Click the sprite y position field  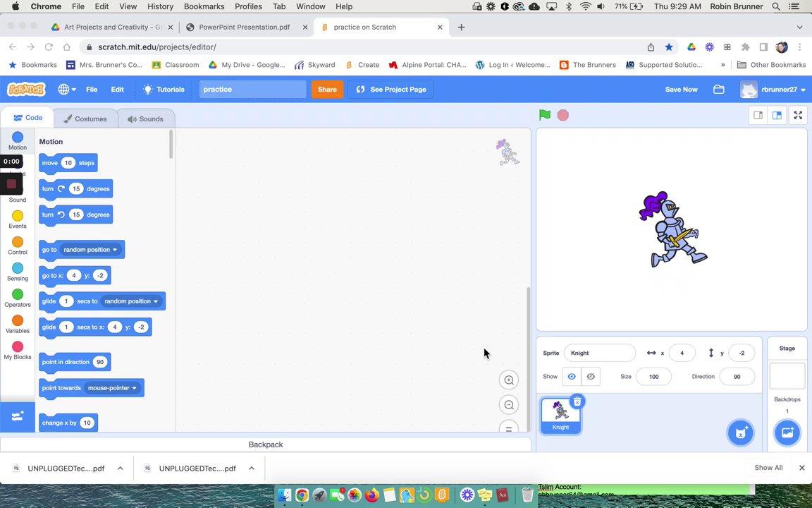741,353
